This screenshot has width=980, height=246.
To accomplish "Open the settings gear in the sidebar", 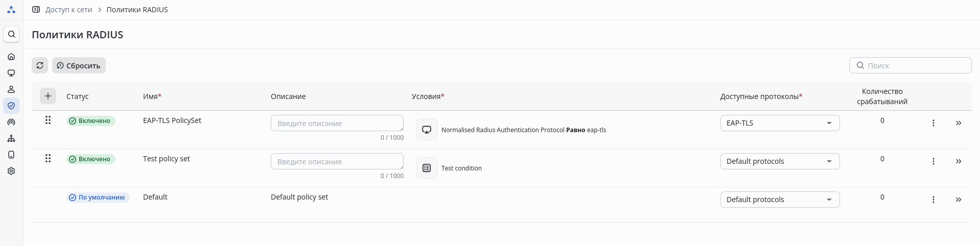I will click(11, 171).
